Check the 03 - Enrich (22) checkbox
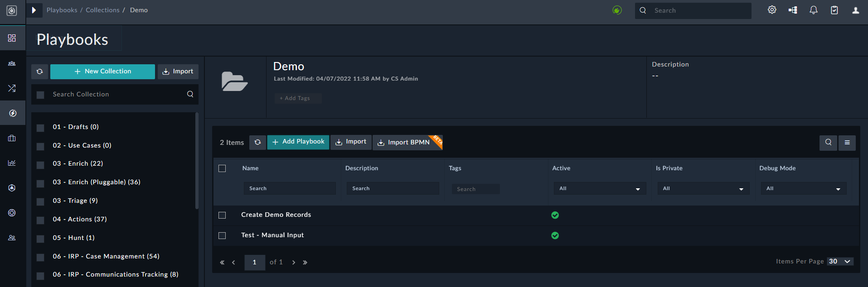This screenshot has width=868, height=287. pos(40,165)
